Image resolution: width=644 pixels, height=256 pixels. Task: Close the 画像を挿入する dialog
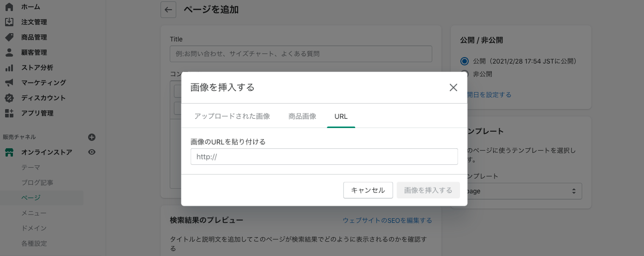[x=453, y=87]
